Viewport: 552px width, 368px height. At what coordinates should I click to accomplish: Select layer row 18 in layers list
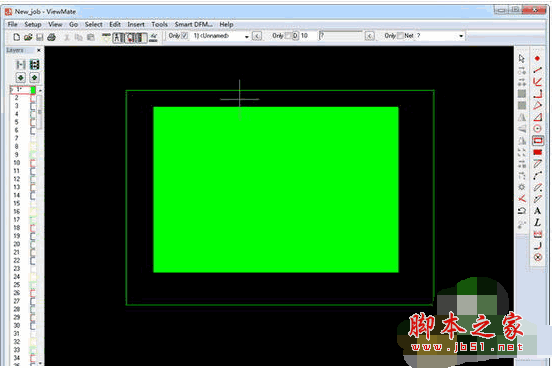[23, 228]
